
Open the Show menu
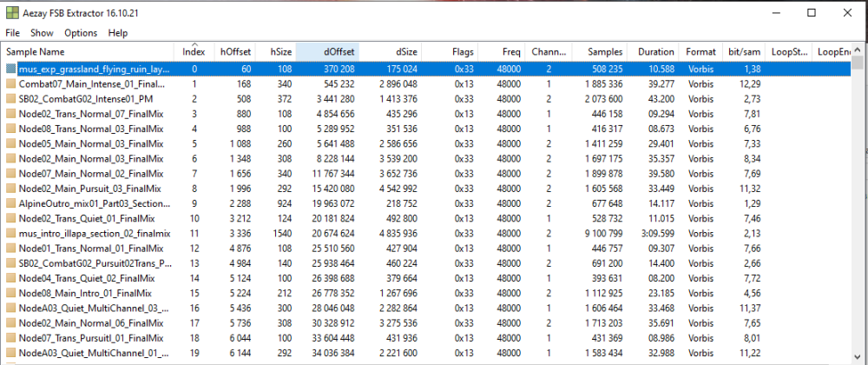[x=42, y=33]
